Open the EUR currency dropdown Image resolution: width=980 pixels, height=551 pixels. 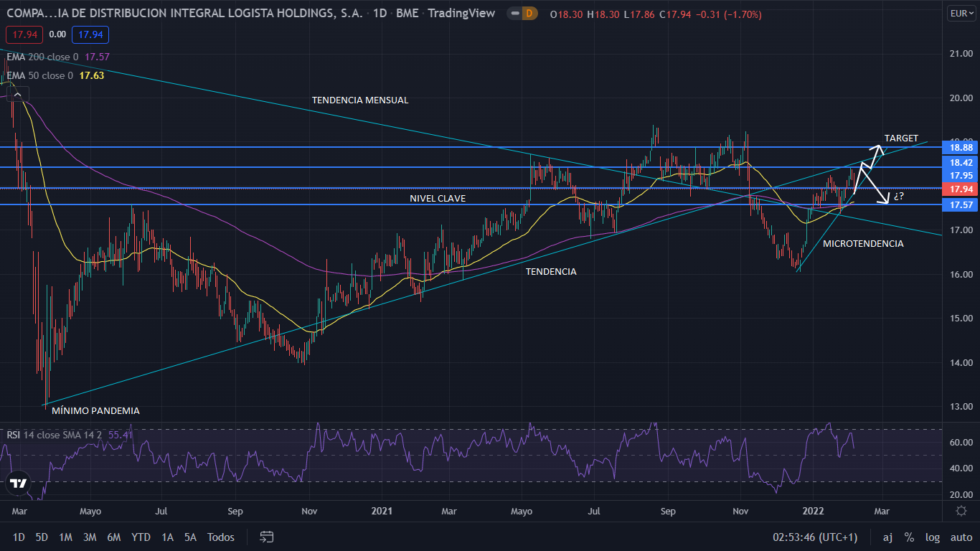[x=960, y=13]
